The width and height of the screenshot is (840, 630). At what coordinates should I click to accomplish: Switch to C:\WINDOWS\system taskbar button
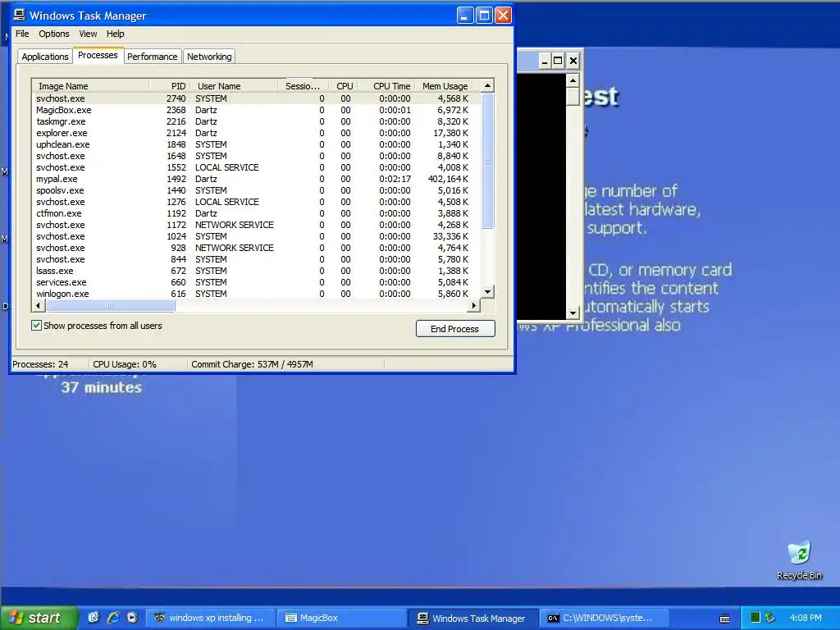pyautogui.click(x=605, y=618)
